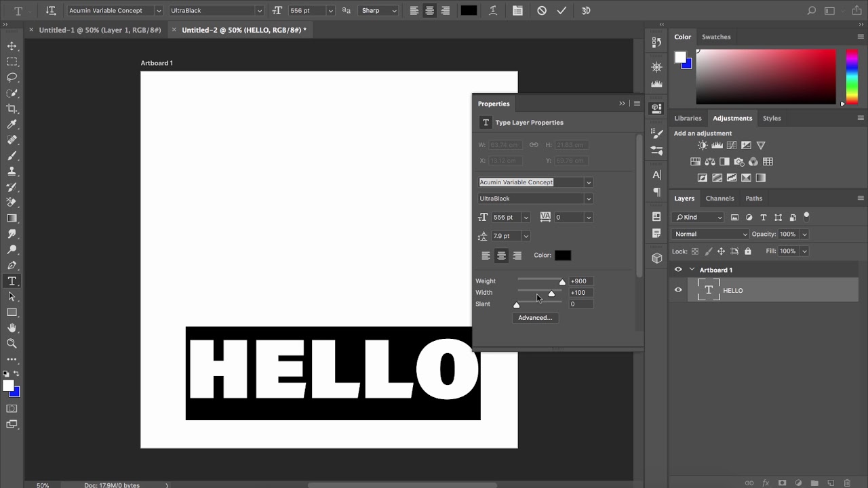Image resolution: width=868 pixels, height=488 pixels.
Task: Toggle lock all for layer
Action: pos(748,251)
